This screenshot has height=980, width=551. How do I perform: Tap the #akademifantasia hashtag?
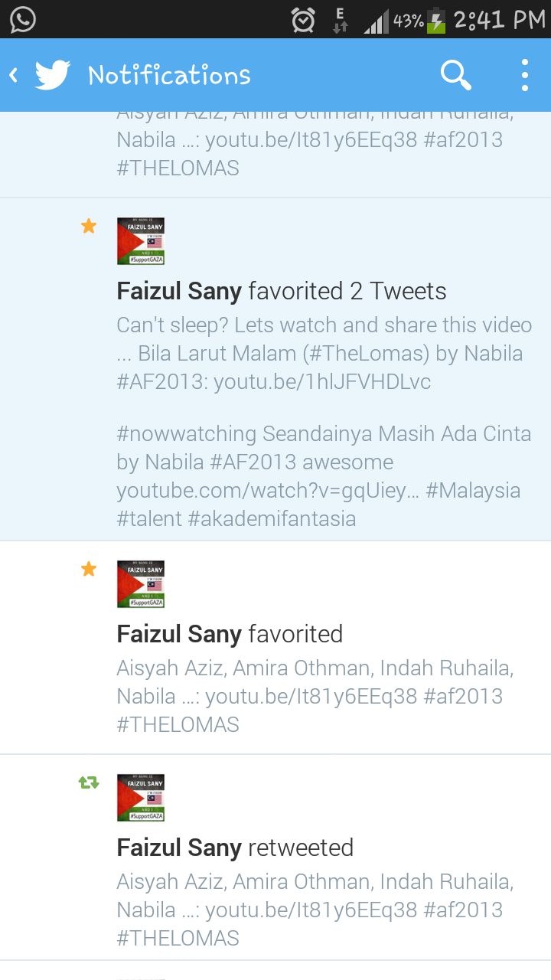coord(272,519)
